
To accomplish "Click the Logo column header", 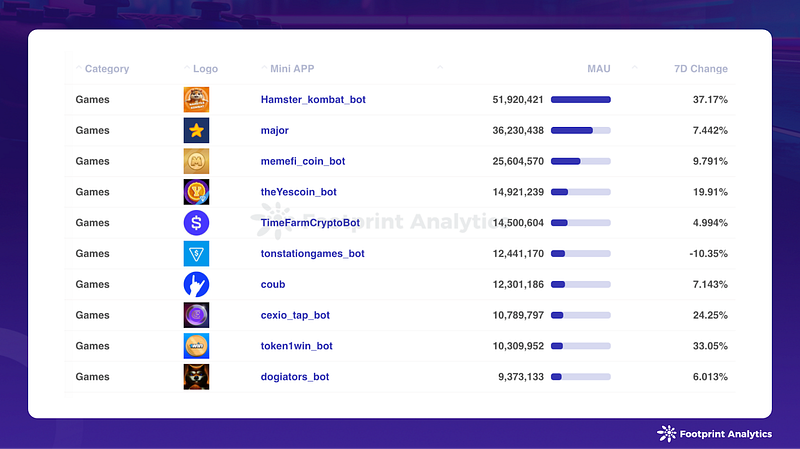I will (205, 69).
